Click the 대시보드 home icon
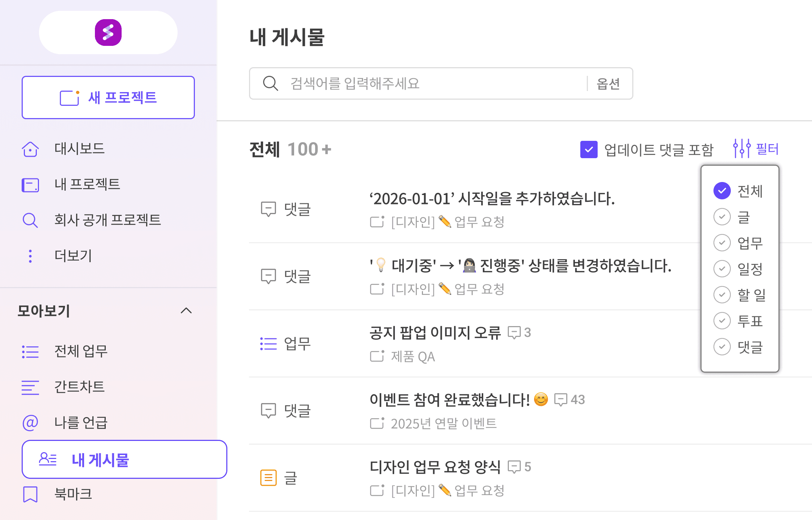The height and width of the screenshot is (520, 812). [30, 149]
